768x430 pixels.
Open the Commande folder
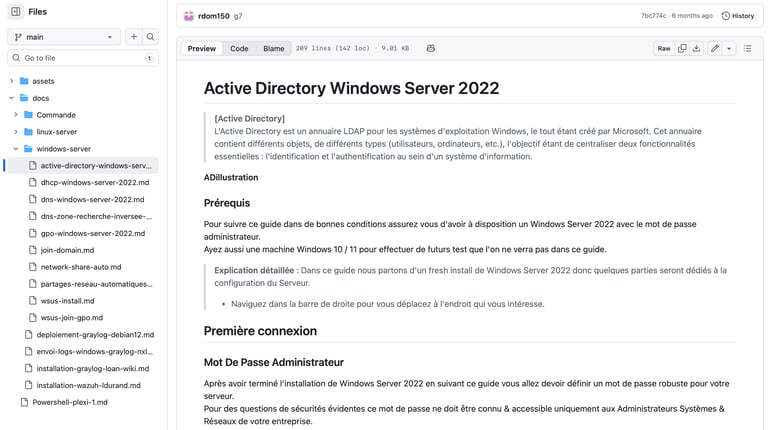pos(56,115)
